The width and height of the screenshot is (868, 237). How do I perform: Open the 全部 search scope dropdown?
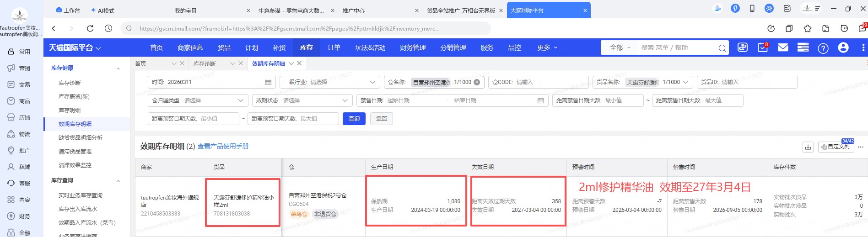tap(620, 47)
